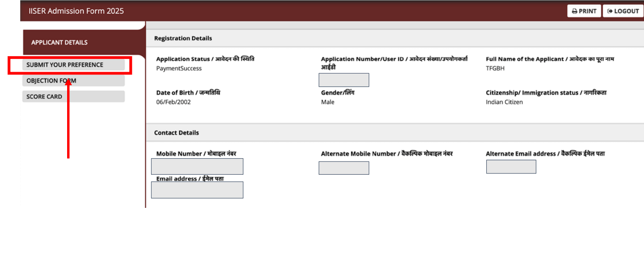Click the Mobile Number field

point(197,166)
